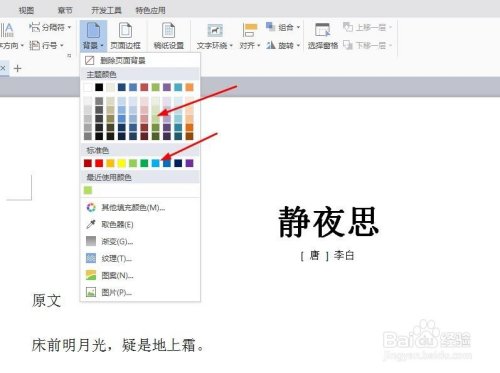Open 稿纸设置 manuscript paper settings

(168, 36)
